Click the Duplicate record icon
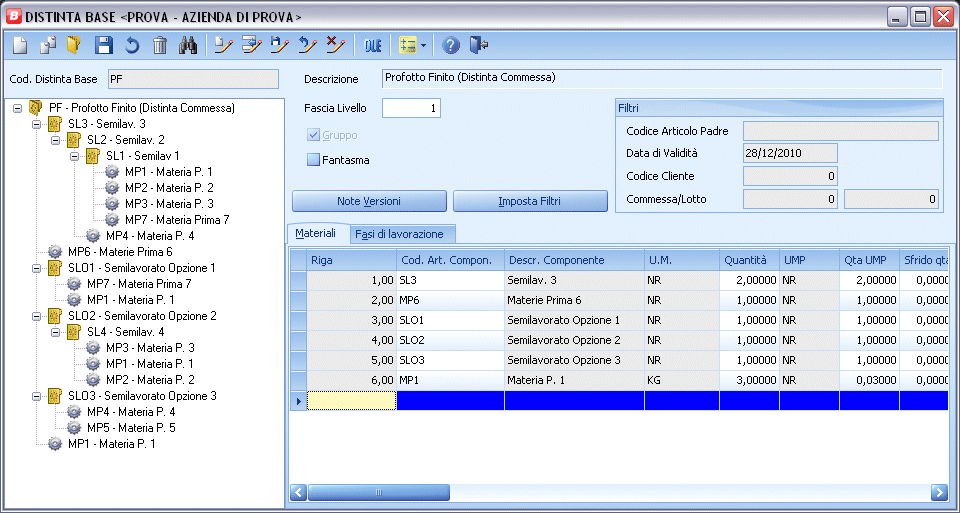This screenshot has width=960, height=513. click(x=47, y=45)
